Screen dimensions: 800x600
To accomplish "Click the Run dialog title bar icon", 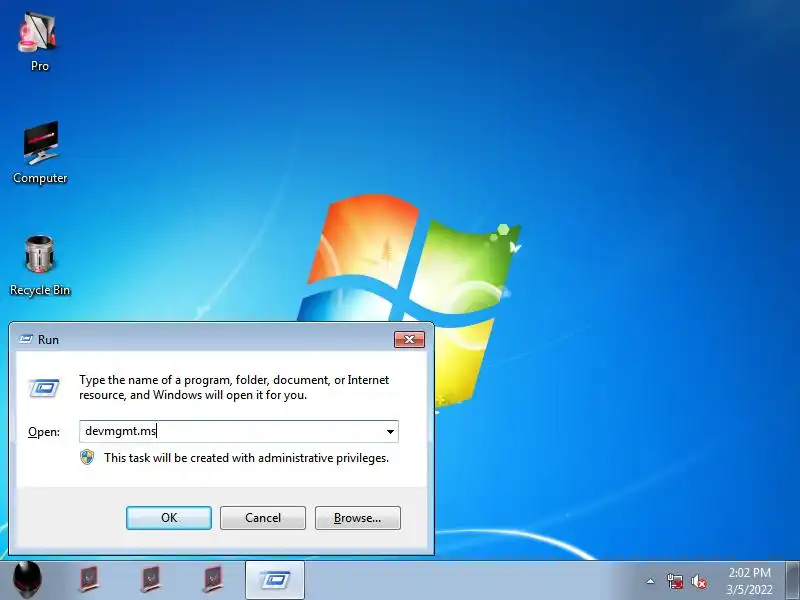I will coord(26,339).
